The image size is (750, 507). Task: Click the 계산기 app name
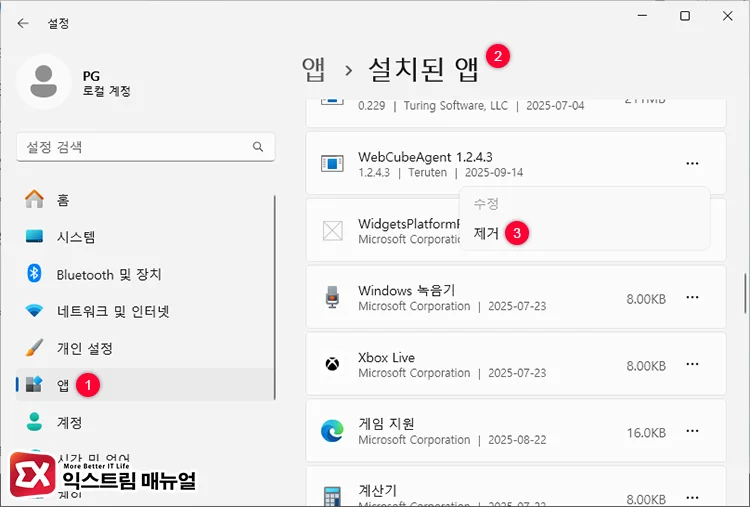(x=377, y=490)
